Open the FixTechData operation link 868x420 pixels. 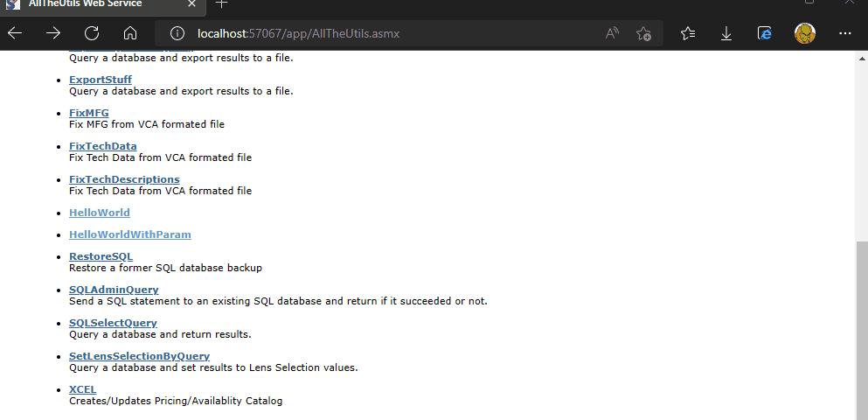point(103,146)
